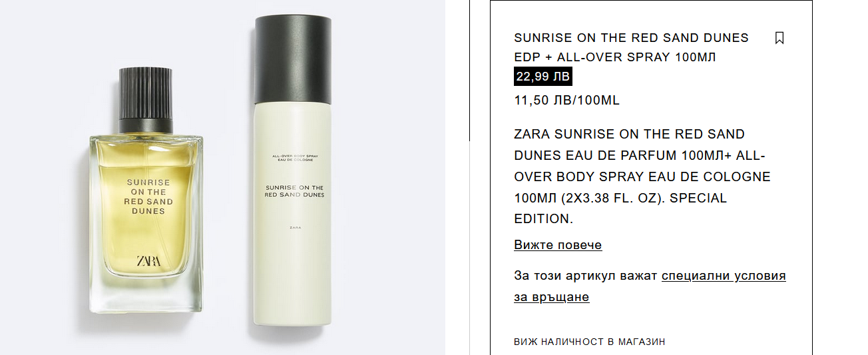Screen dimensions: 868x355
Task: Select the white spray can product image
Action: coord(293,171)
